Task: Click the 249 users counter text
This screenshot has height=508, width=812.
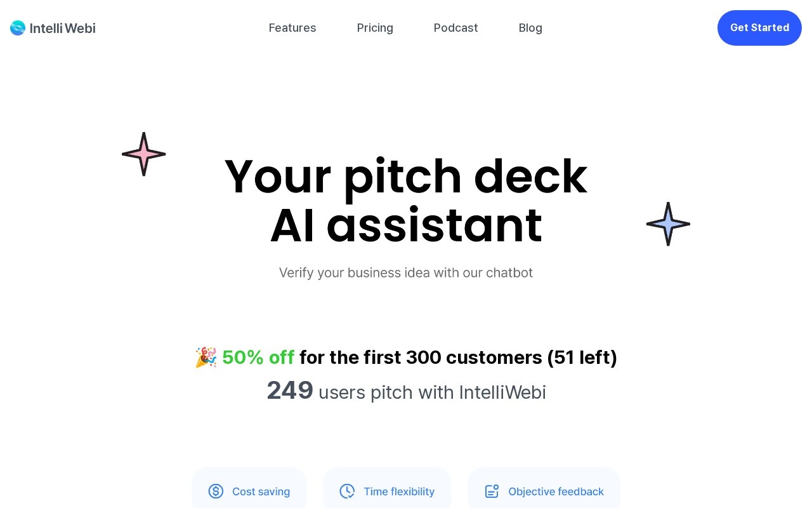Action: [x=406, y=391]
